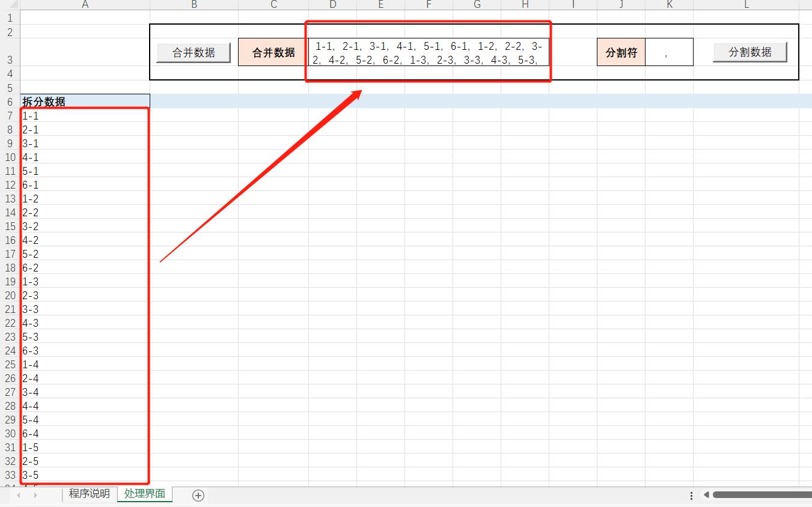The height and width of the screenshot is (507, 812).
Task: Open the sheet list ellipsis icon
Action: 691,495
